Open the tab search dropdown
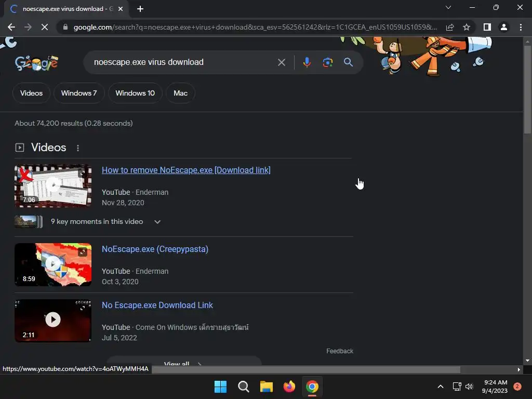This screenshot has height=399, width=532. coord(448,7)
